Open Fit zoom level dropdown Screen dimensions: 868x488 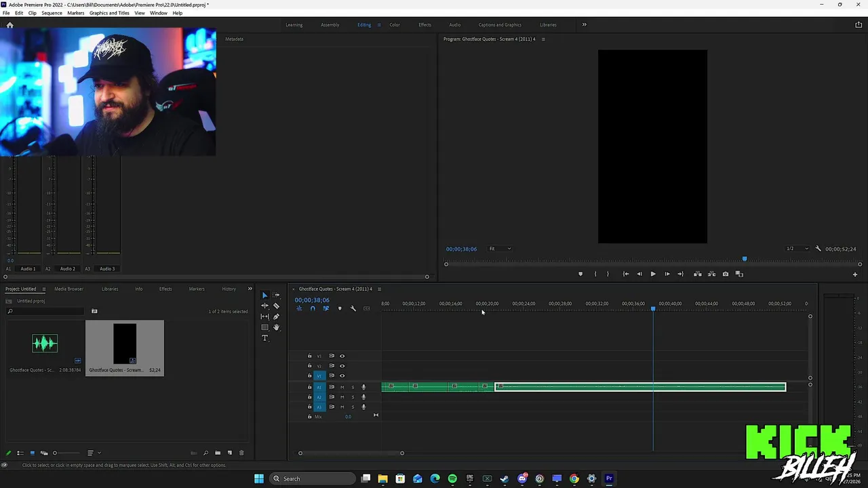pyautogui.click(x=500, y=249)
